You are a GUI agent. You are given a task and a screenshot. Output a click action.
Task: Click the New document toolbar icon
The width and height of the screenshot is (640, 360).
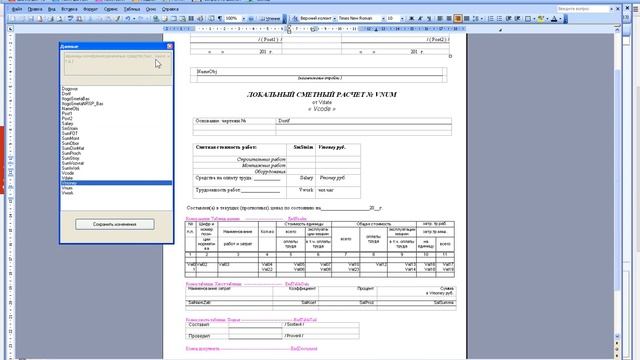(x=13, y=19)
